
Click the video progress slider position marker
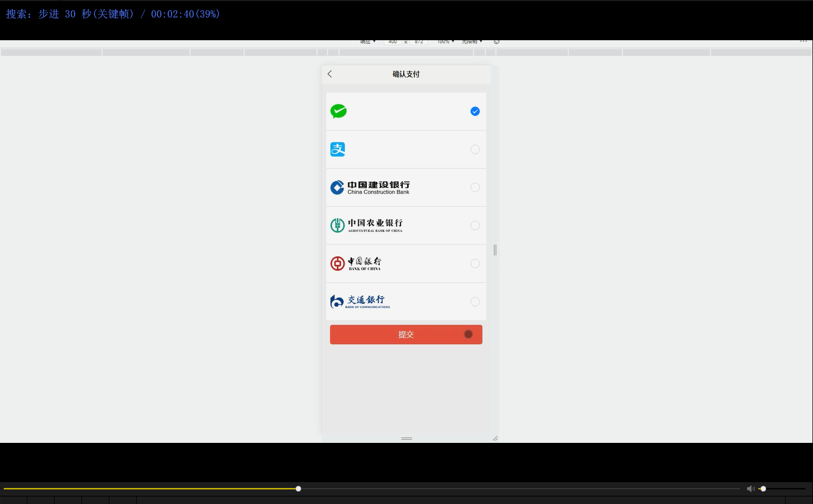298,488
